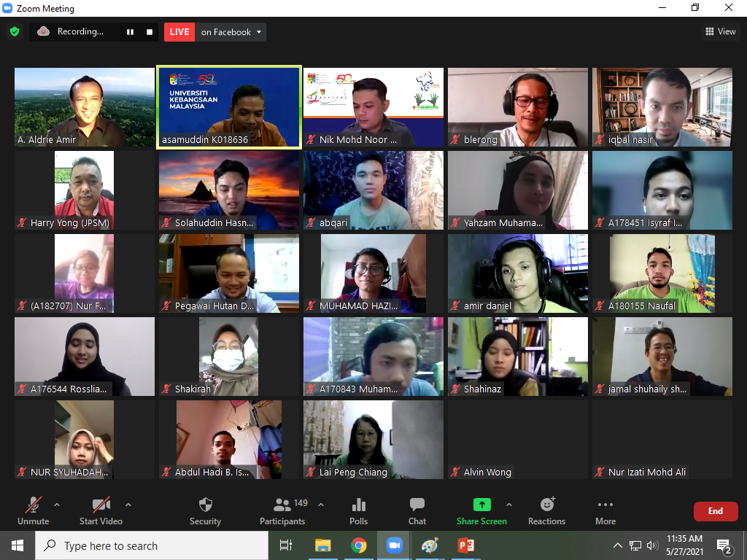Click the green encryption shield icon
Screen dimensions: 747x560
point(14,31)
